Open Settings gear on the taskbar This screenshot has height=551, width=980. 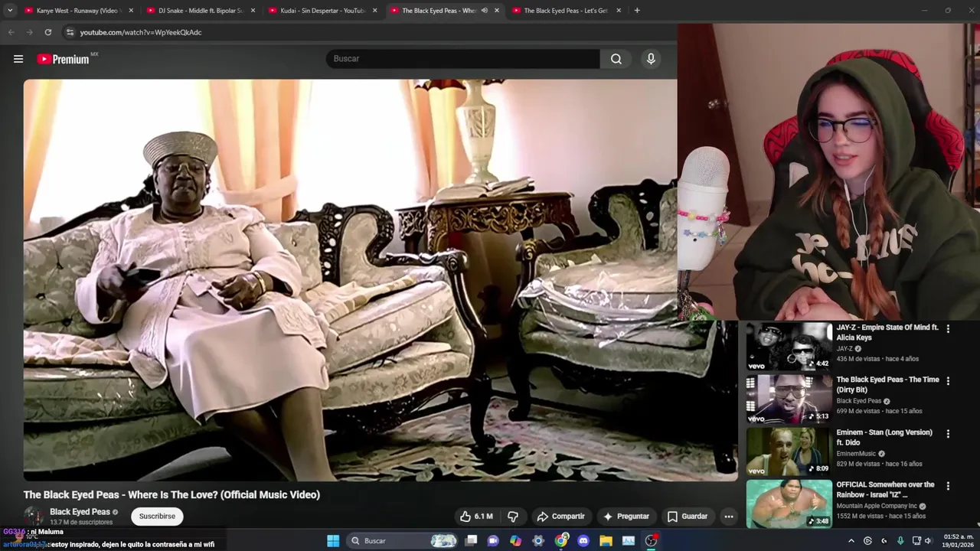point(538,541)
